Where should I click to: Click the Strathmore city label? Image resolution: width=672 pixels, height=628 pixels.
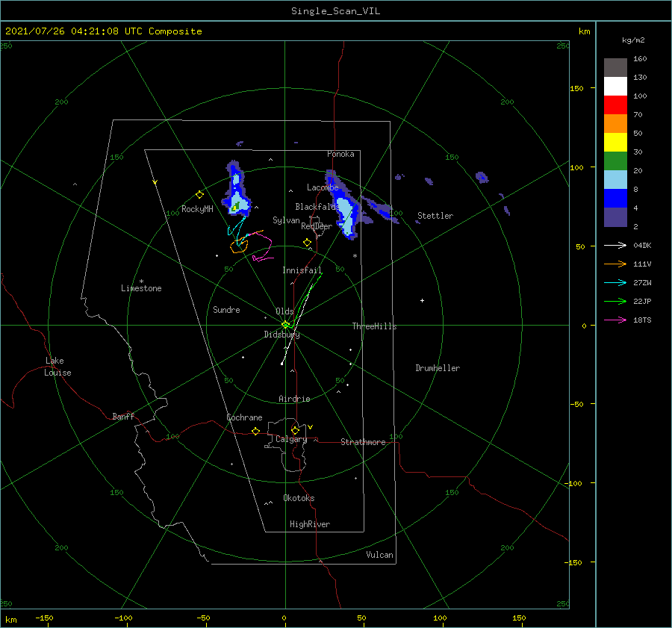click(x=363, y=442)
